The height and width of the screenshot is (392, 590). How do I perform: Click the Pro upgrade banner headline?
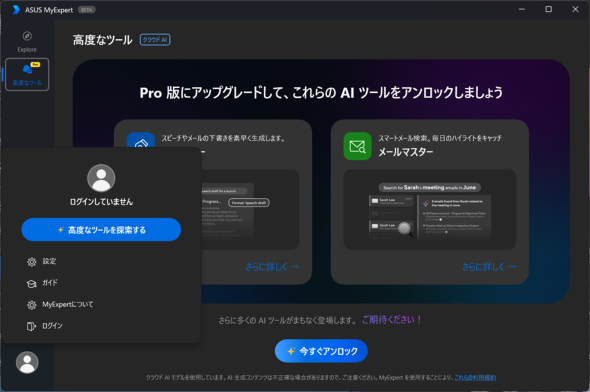click(321, 93)
